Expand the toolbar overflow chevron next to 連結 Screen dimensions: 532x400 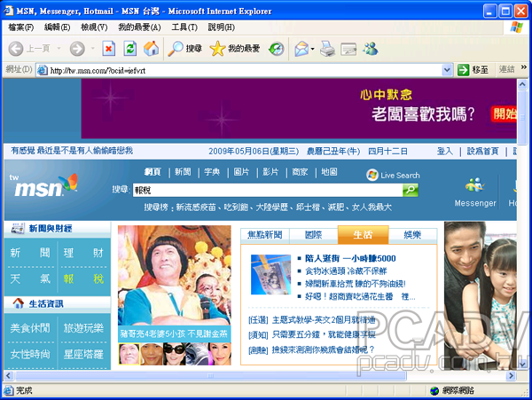coord(524,67)
